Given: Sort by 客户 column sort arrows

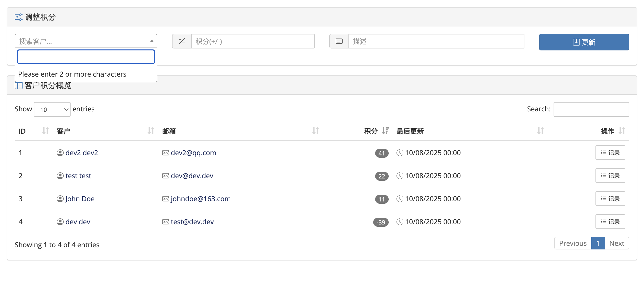Looking at the screenshot, I should click(x=151, y=131).
